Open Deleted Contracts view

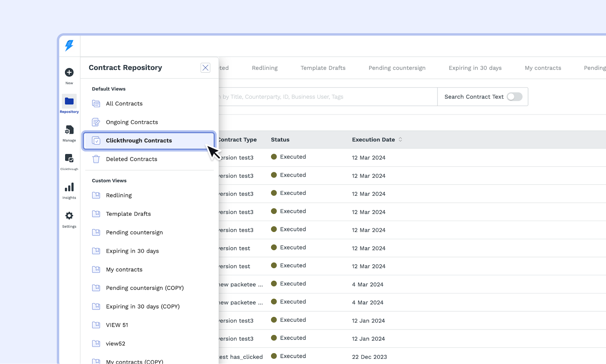point(131,159)
